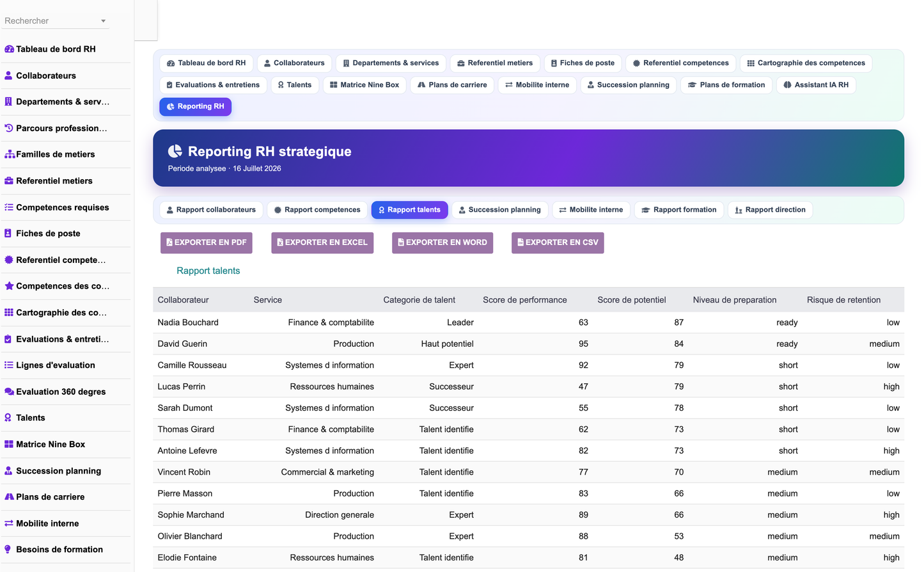This screenshot has width=924, height=572.
Task: Click Exporter en Word button
Action: 442,242
